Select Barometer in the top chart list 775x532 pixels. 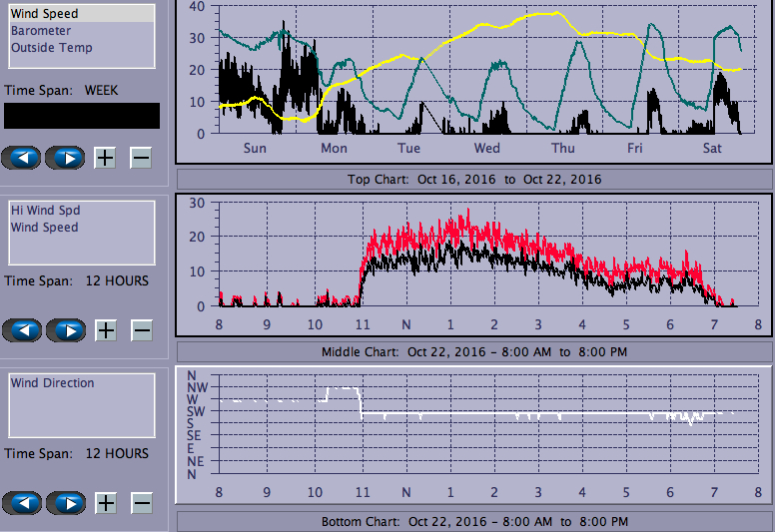click(41, 31)
